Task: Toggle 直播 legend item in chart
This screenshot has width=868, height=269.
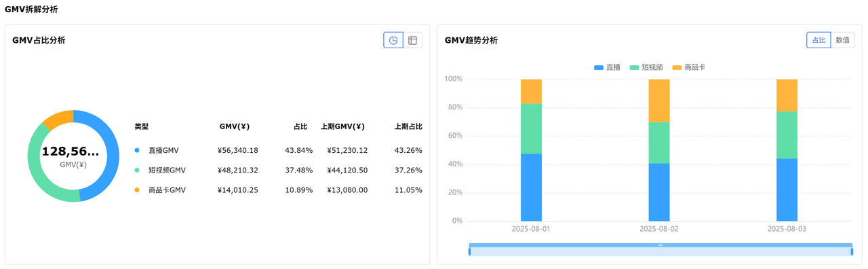Action: pyautogui.click(x=607, y=67)
